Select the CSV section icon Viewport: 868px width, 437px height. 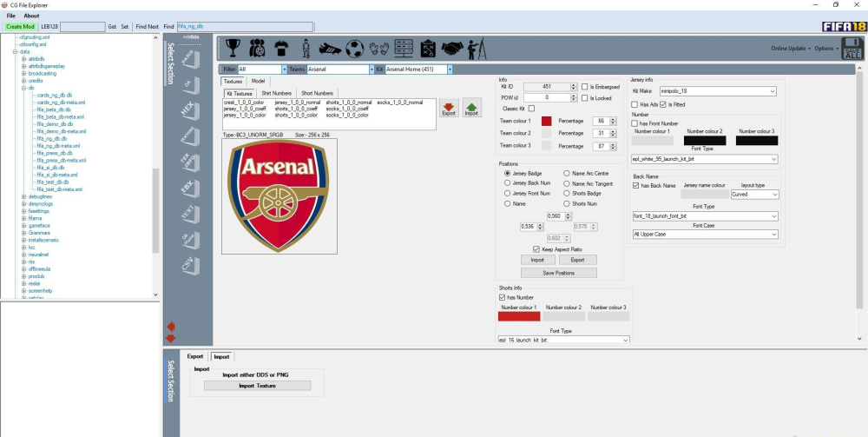pyautogui.click(x=189, y=265)
